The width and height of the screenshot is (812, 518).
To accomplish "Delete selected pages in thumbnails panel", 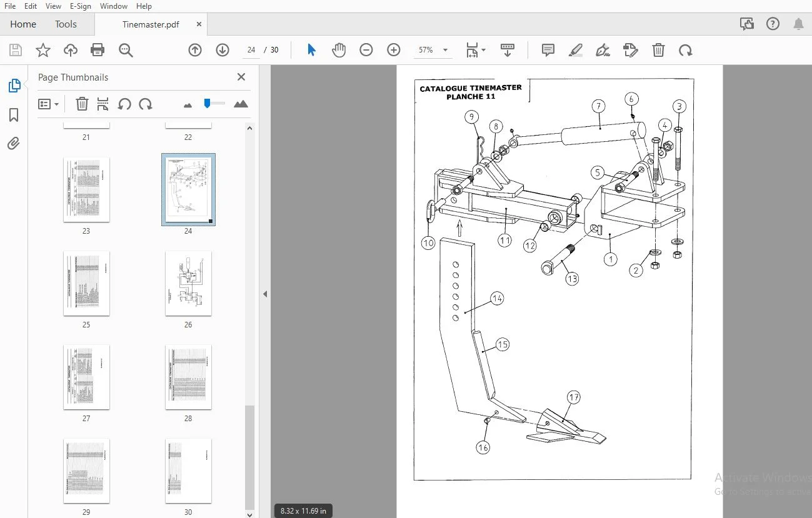I will [x=82, y=104].
